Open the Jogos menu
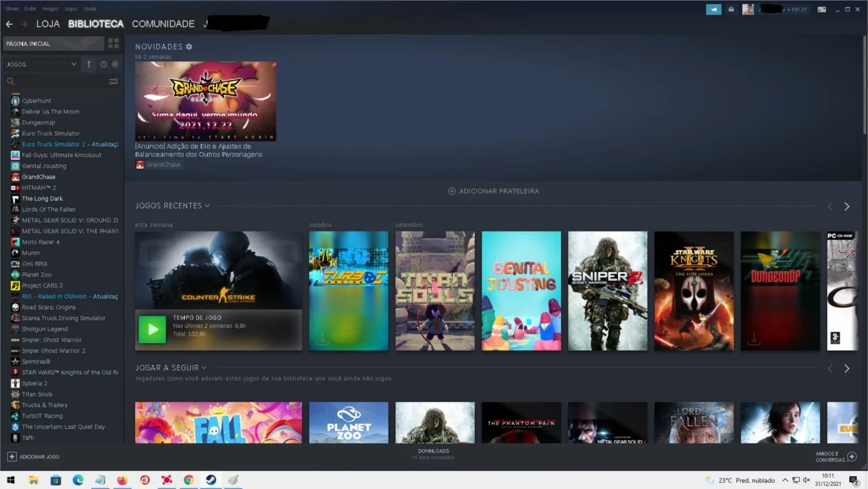The width and height of the screenshot is (868, 489). 71,9
